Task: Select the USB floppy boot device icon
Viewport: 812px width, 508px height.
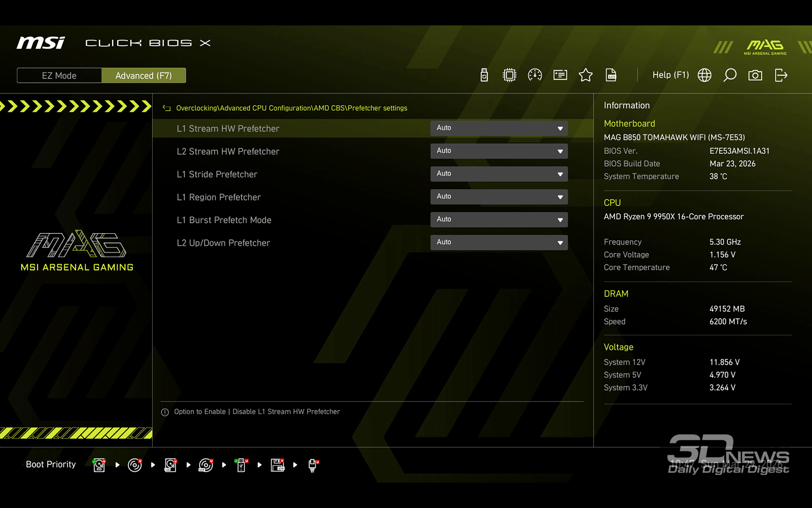Action: (x=277, y=465)
